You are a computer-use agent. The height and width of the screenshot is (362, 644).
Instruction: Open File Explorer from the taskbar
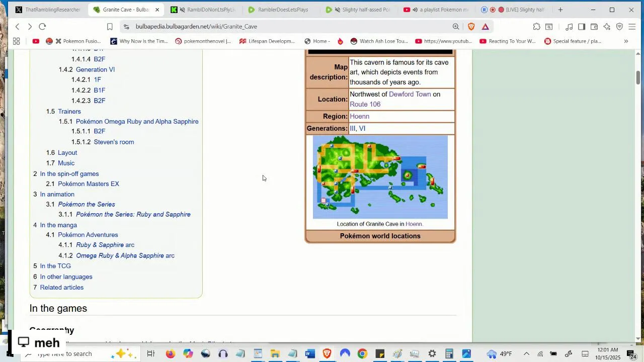275,354
